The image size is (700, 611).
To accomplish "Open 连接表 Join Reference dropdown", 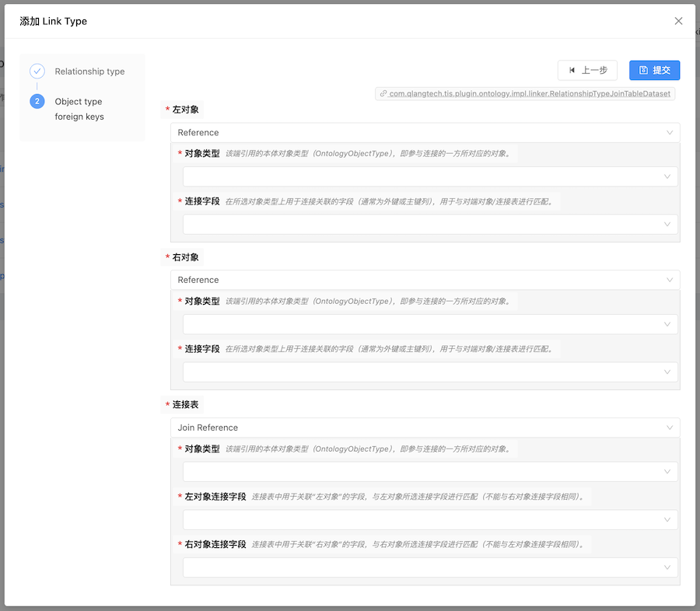I will (425, 428).
